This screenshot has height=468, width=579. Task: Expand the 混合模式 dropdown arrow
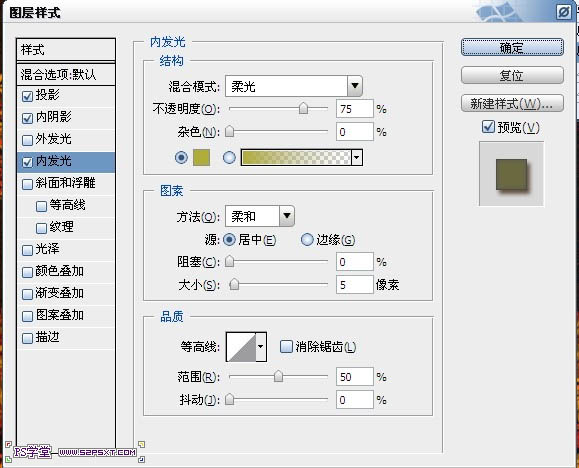[354, 86]
